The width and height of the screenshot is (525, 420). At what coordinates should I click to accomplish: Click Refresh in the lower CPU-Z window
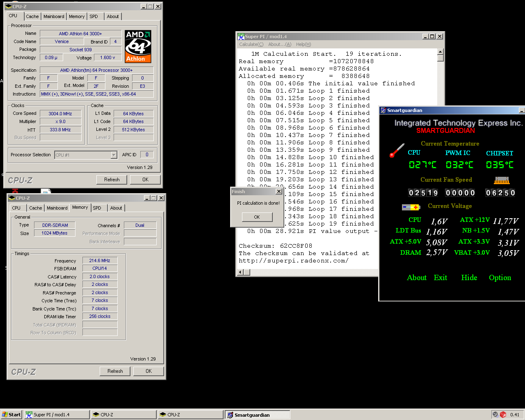pyautogui.click(x=115, y=371)
